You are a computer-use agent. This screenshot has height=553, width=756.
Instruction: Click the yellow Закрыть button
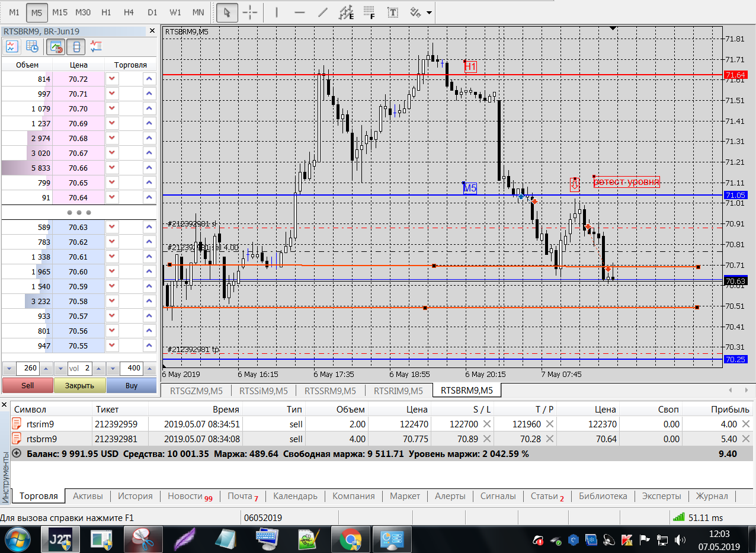pyautogui.click(x=79, y=385)
